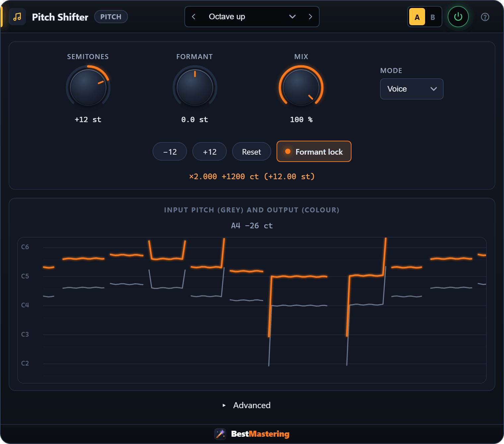This screenshot has height=444, width=504.
Task: Click the +12 semitones button
Action: 210,151
